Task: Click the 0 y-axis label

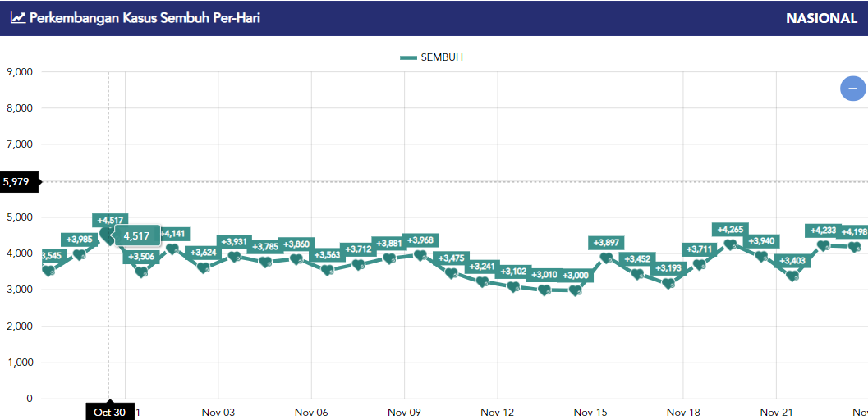Action: pos(30,399)
